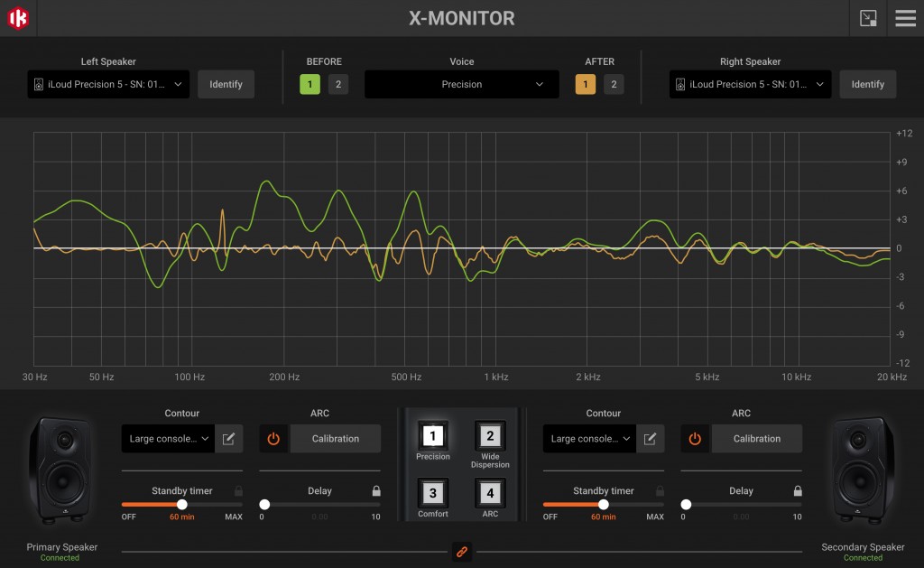Open the Left Speaker selection dropdown
Viewport: 924px width, 568px height.
(x=107, y=84)
